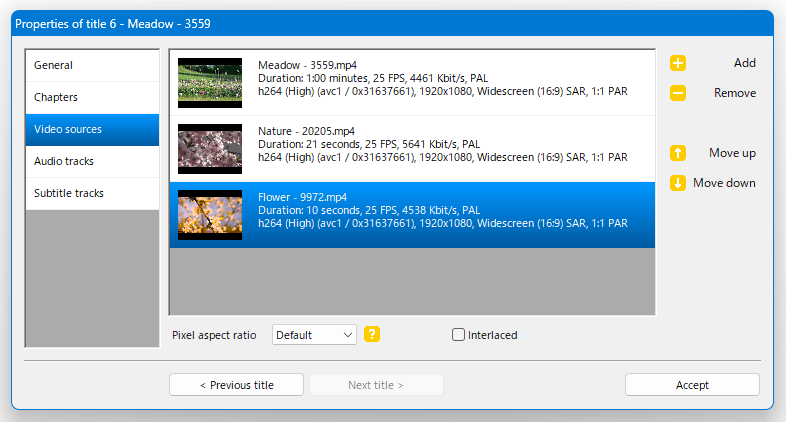Image resolution: width=786 pixels, height=422 pixels.
Task: Click the Move up arrow icon
Action: click(678, 153)
